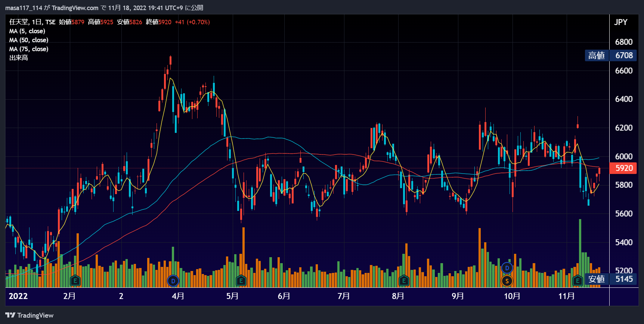Select the MA (75, close) indicator label
The image size is (644, 324).
[x=29, y=49]
